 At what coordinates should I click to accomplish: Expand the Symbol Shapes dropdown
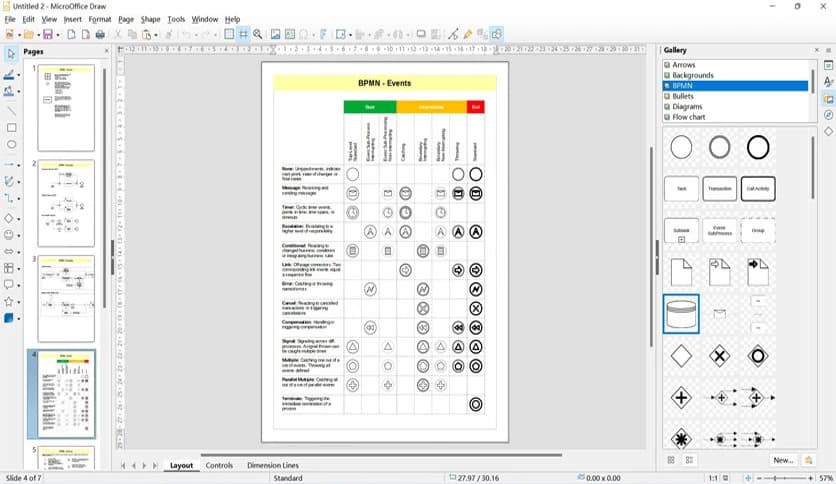(19, 235)
